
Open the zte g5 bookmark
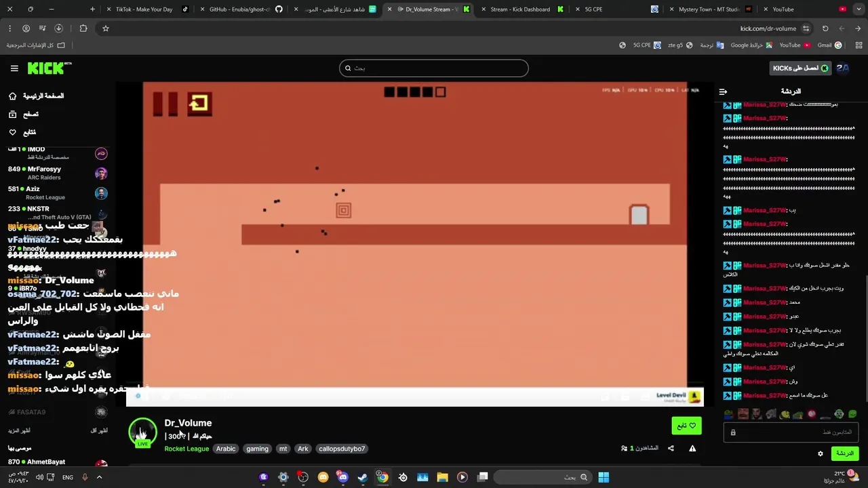(x=680, y=45)
